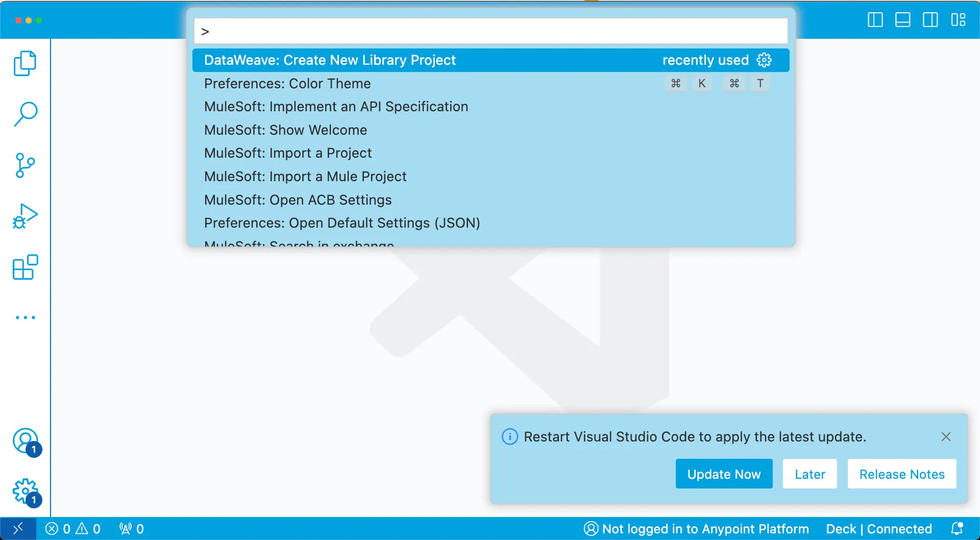The width and height of the screenshot is (980, 540).
Task: Show errors and warnings count in status bar
Action: pyautogui.click(x=73, y=529)
